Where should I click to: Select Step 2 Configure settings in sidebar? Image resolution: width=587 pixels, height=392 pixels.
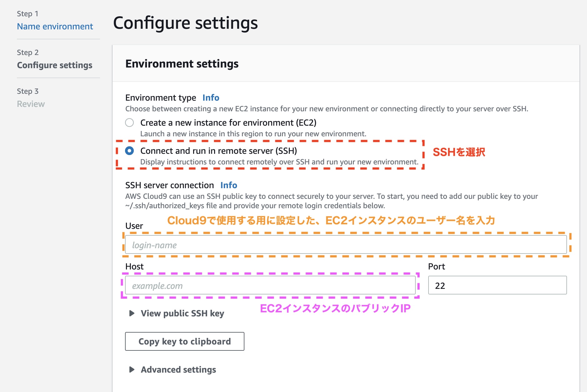[x=55, y=65]
